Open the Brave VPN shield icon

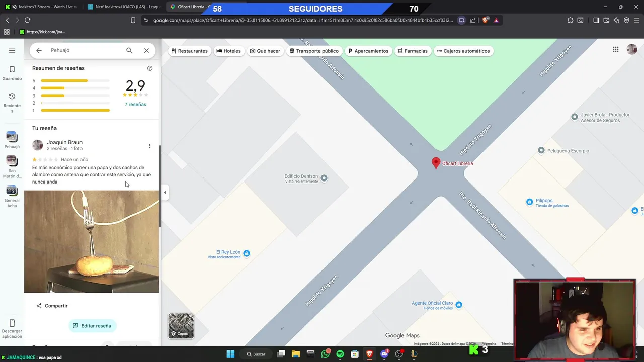pos(626,20)
